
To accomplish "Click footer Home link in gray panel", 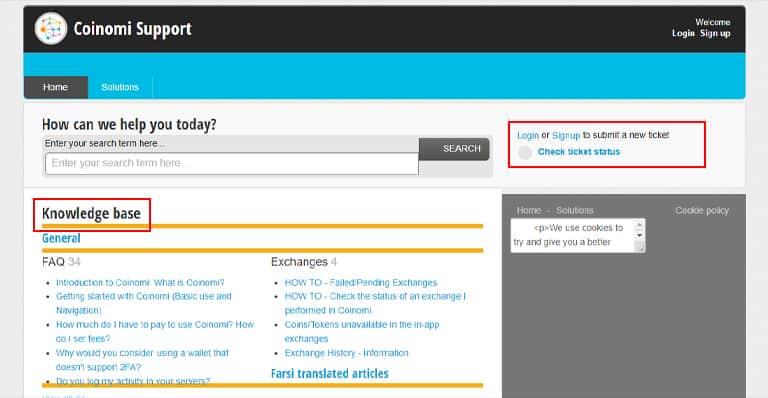I will pos(528,211).
